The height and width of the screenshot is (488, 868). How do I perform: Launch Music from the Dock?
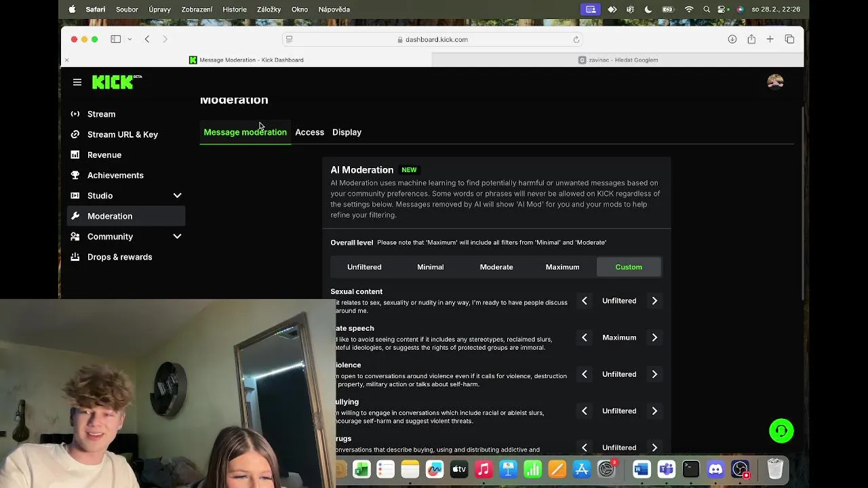484,469
